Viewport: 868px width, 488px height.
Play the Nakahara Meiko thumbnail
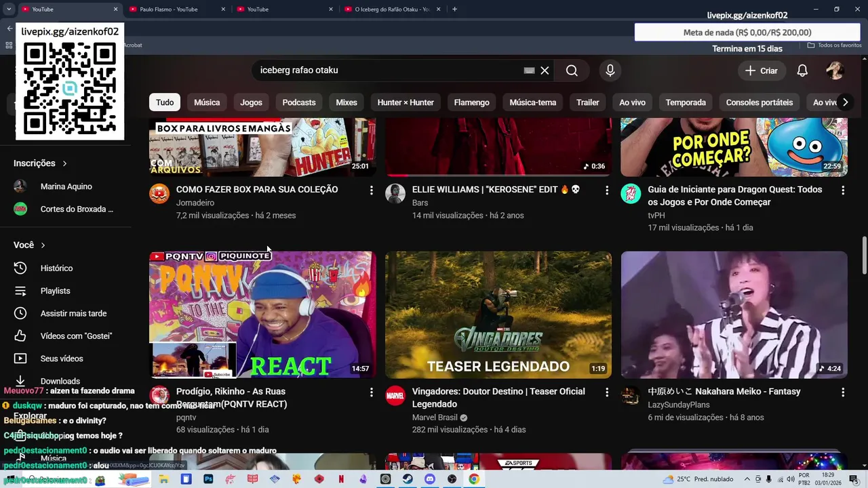coord(734,315)
